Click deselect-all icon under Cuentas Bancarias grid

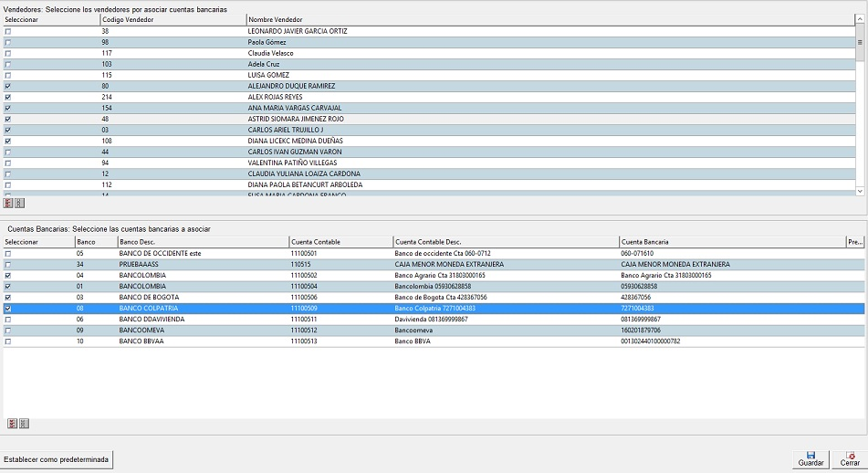tap(24, 424)
